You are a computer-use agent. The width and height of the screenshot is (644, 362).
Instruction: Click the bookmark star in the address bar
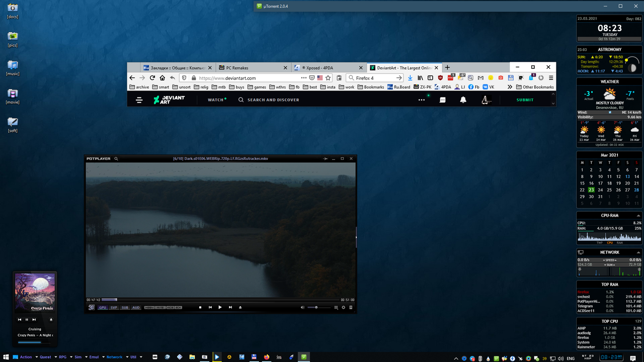[328, 77]
